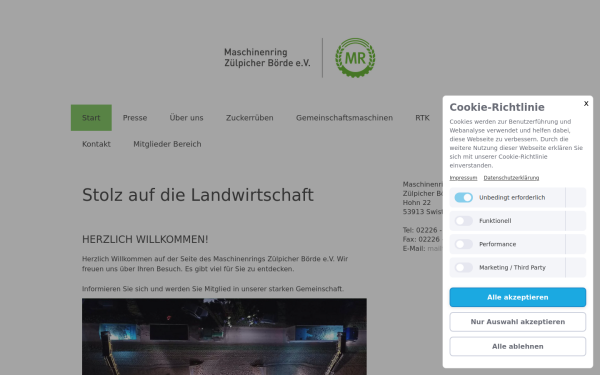This screenshot has width=600, height=375.
Task: Click the night harvest photo thumbnail
Action: point(224,337)
